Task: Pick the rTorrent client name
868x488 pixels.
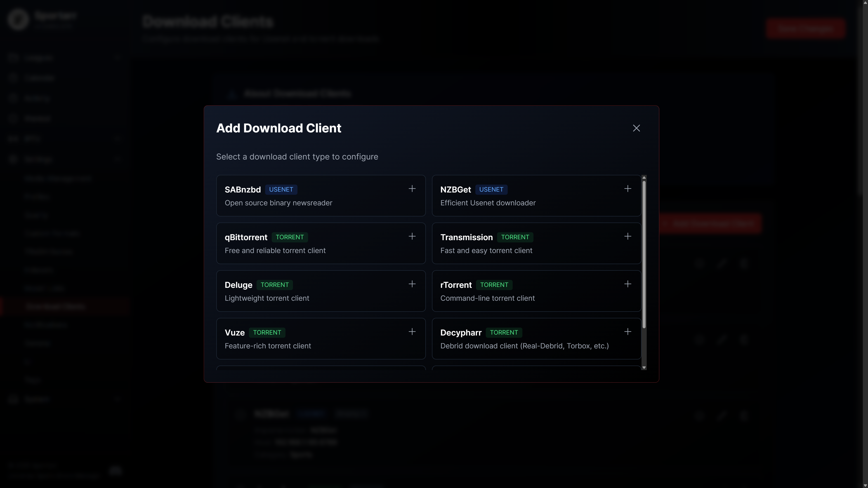Action: coord(456,285)
